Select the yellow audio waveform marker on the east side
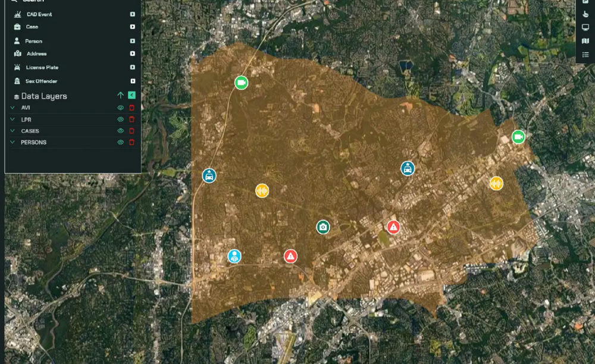595x364 pixels. [496, 184]
